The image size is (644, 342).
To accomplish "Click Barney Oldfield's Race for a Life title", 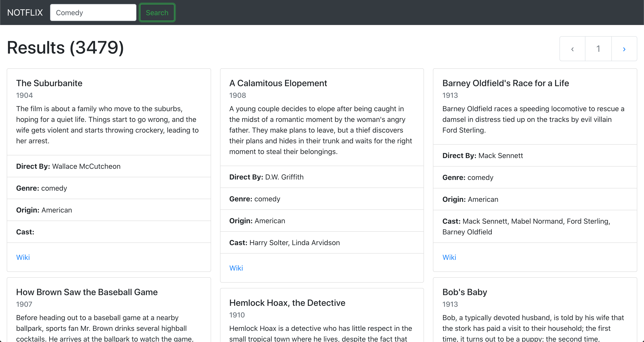I will point(506,83).
